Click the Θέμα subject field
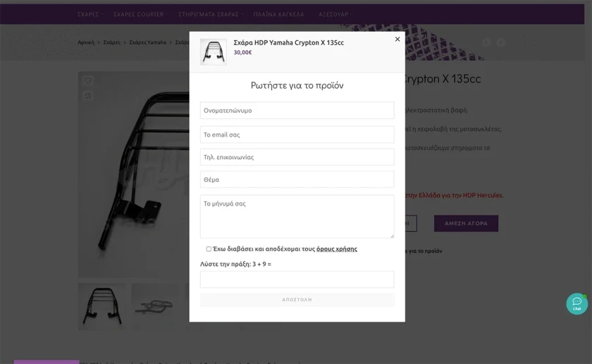The height and width of the screenshot is (364, 592). [x=297, y=180]
